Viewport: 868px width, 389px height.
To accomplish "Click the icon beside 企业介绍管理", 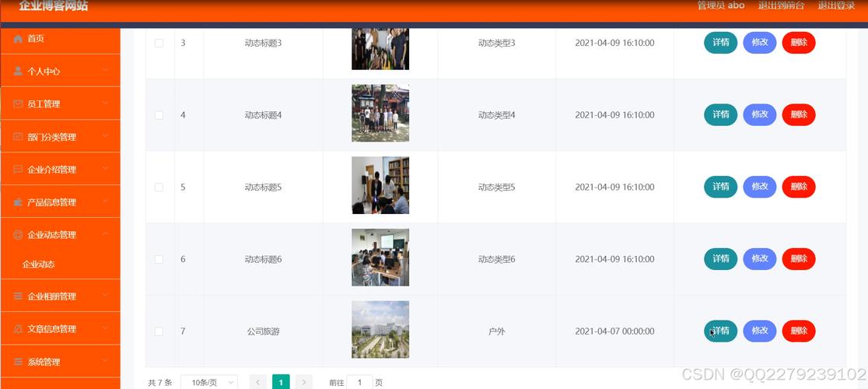I will [18, 170].
